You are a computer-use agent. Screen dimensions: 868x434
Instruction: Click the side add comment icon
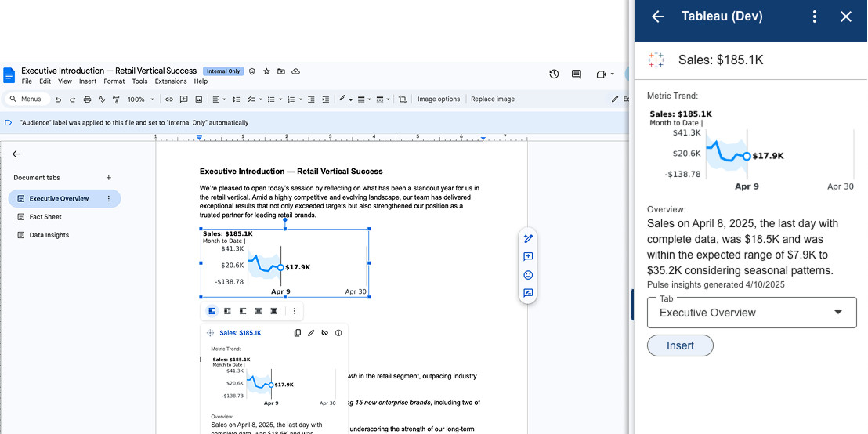[528, 257]
